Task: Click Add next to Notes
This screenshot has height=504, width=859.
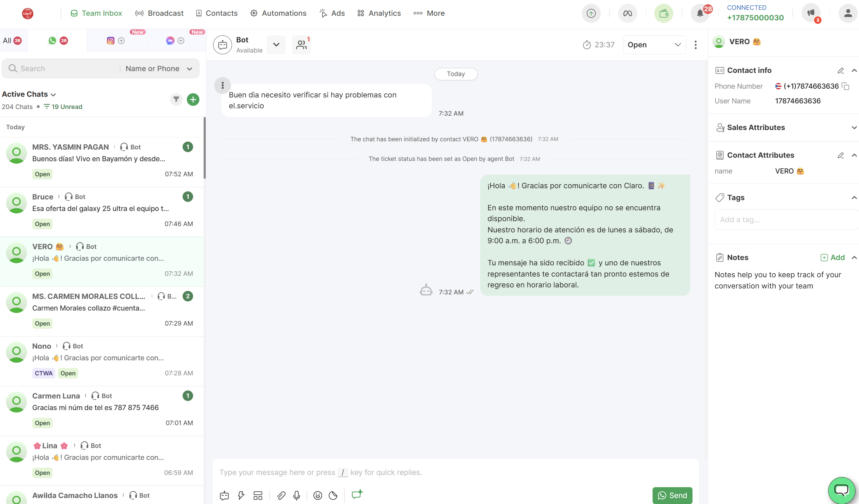Action: 833,257
